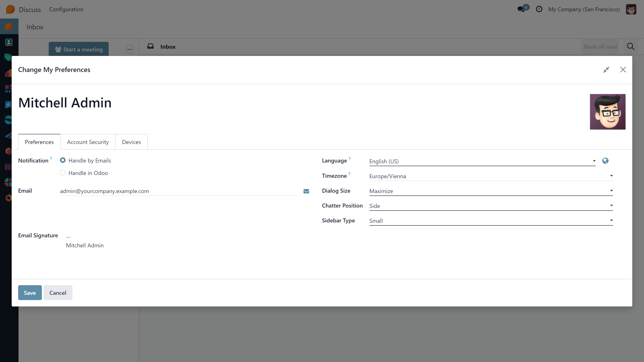Click the Mitchell Admin profile picture
Screen dimensions: 644x362
pyautogui.click(x=608, y=112)
